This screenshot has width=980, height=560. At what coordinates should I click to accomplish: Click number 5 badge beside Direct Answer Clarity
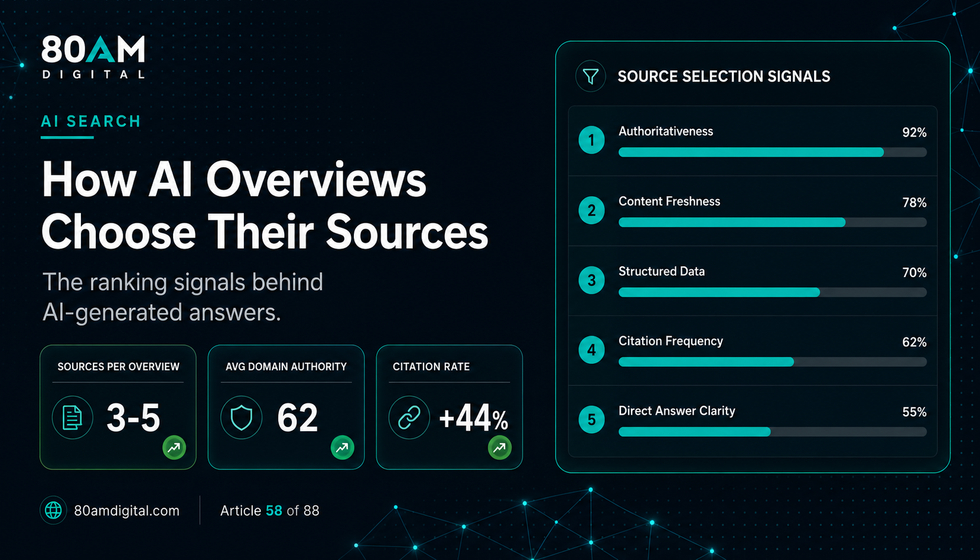pyautogui.click(x=591, y=420)
